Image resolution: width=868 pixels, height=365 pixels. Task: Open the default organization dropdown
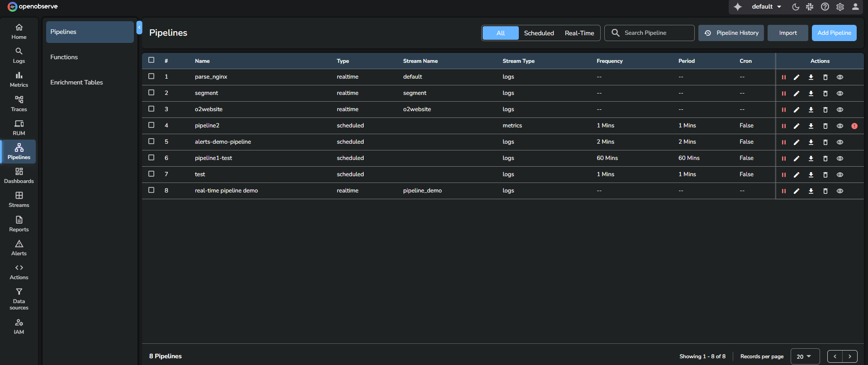tap(766, 7)
